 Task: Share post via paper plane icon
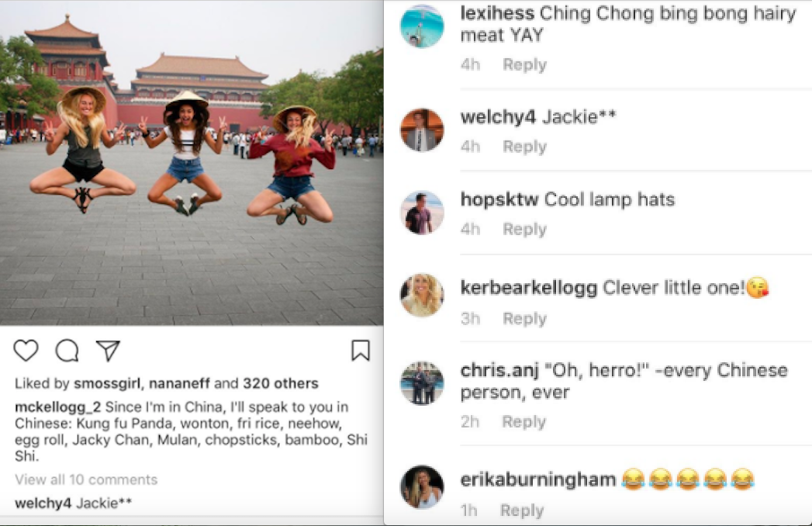coord(109,351)
